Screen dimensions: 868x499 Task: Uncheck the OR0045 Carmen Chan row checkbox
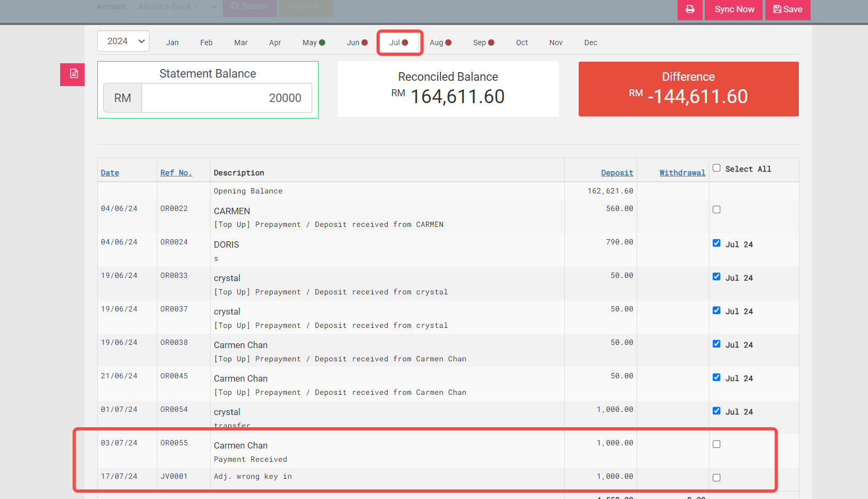tap(716, 377)
